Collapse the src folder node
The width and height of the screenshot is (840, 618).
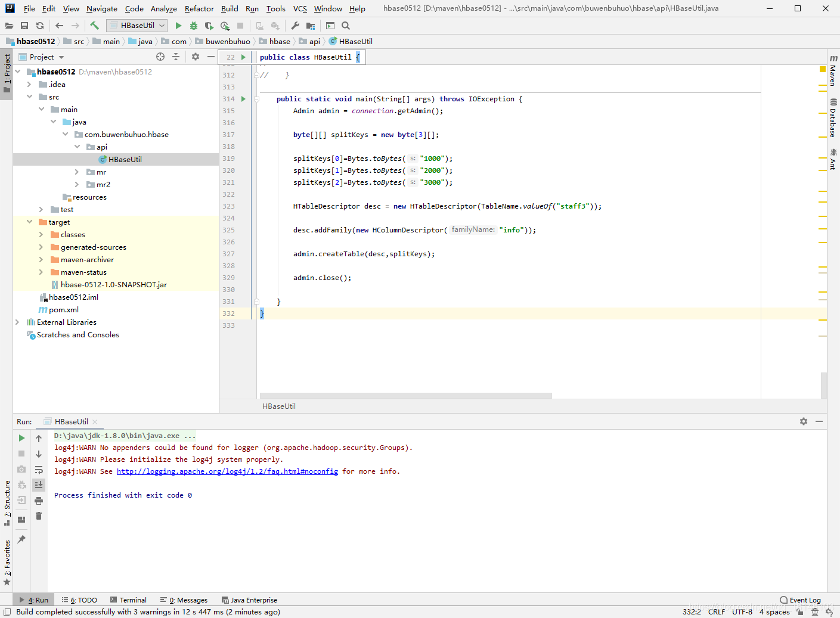(29, 97)
